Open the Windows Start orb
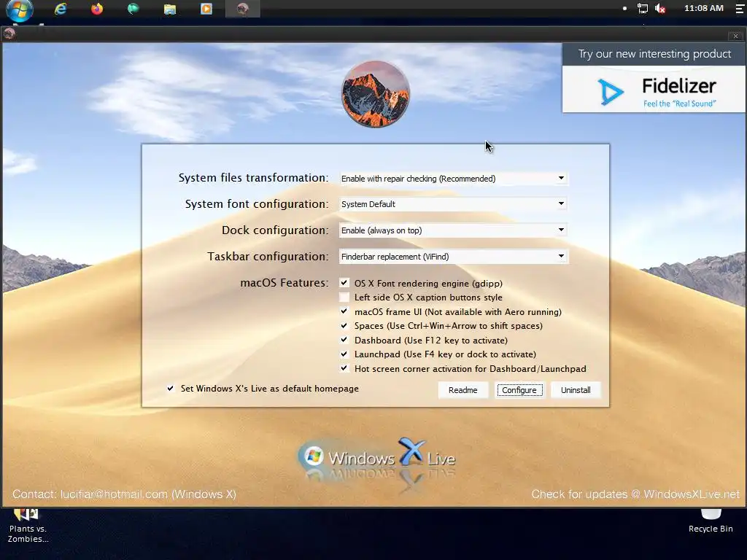 tap(20, 10)
